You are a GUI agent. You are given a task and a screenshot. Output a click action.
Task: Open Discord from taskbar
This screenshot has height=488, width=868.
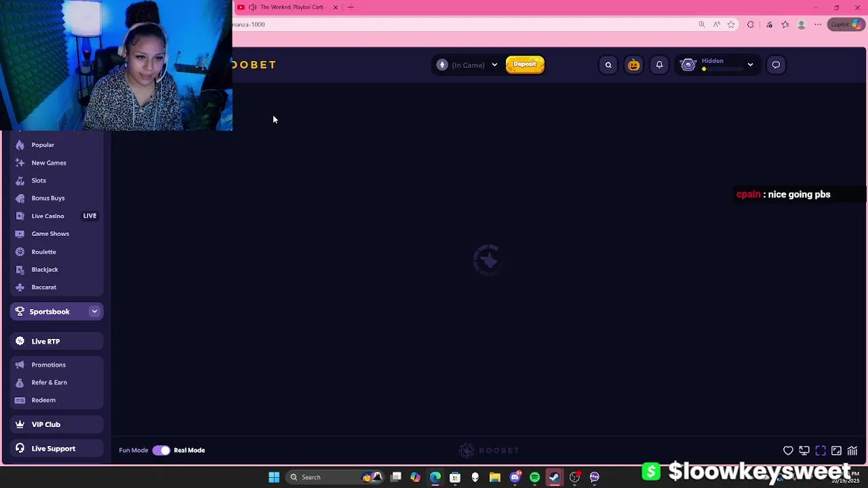[515, 477]
